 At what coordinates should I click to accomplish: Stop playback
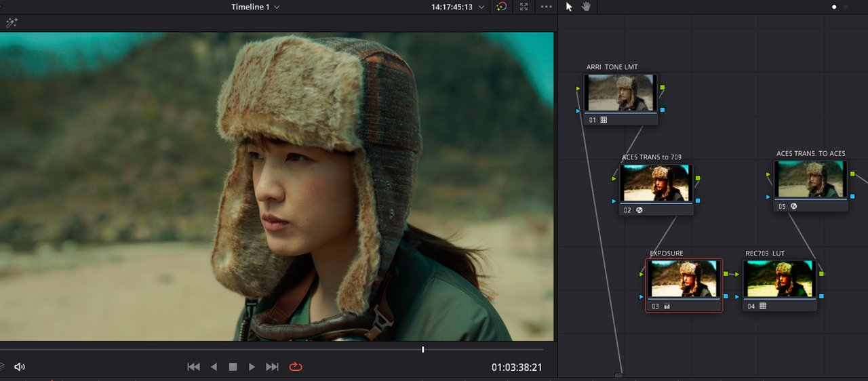pos(233,367)
